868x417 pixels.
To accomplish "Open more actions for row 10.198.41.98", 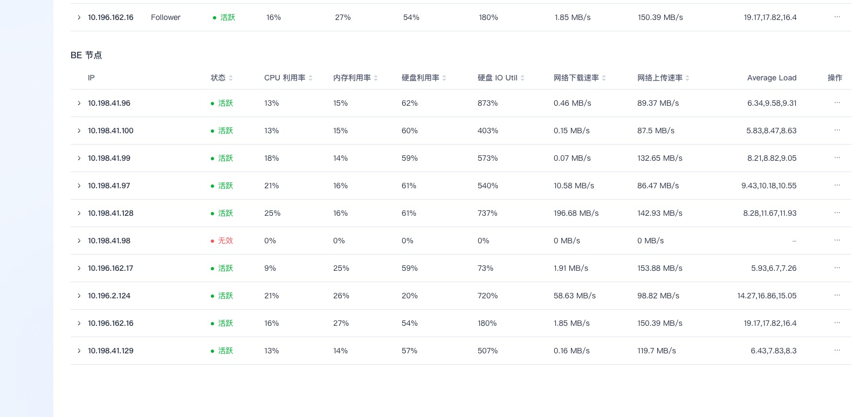I will click(x=837, y=240).
